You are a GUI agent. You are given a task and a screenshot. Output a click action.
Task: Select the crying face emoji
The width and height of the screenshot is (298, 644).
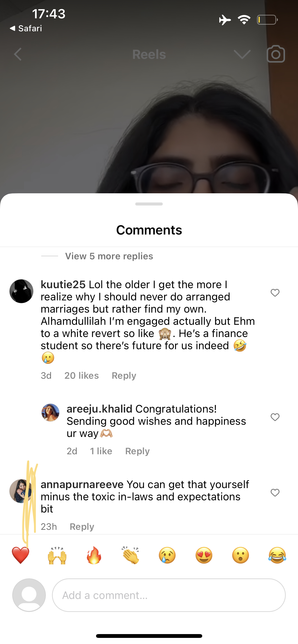(167, 555)
